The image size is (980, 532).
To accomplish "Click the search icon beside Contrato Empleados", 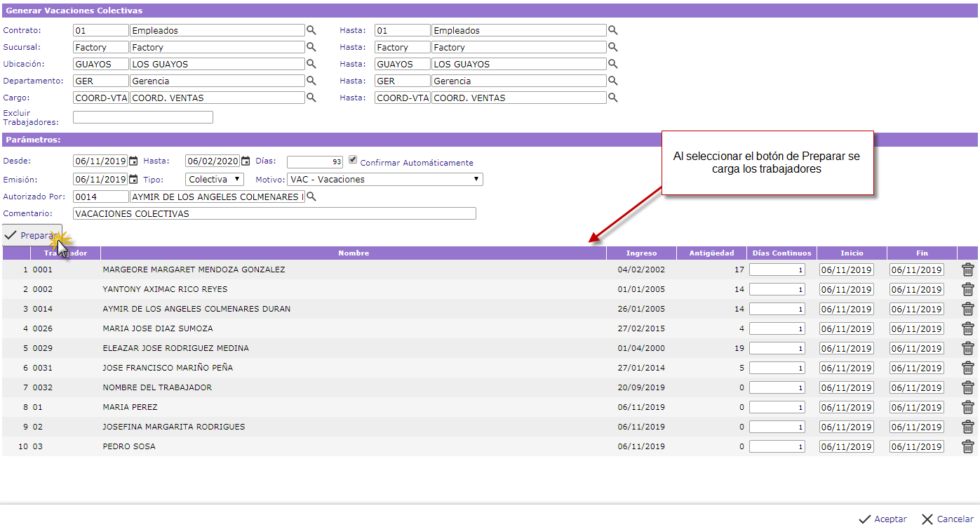I will 311,30.
